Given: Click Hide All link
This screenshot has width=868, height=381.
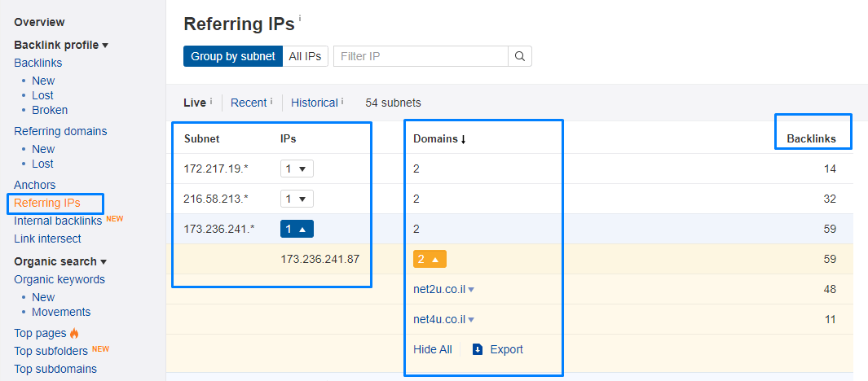Looking at the screenshot, I should tap(432, 349).
